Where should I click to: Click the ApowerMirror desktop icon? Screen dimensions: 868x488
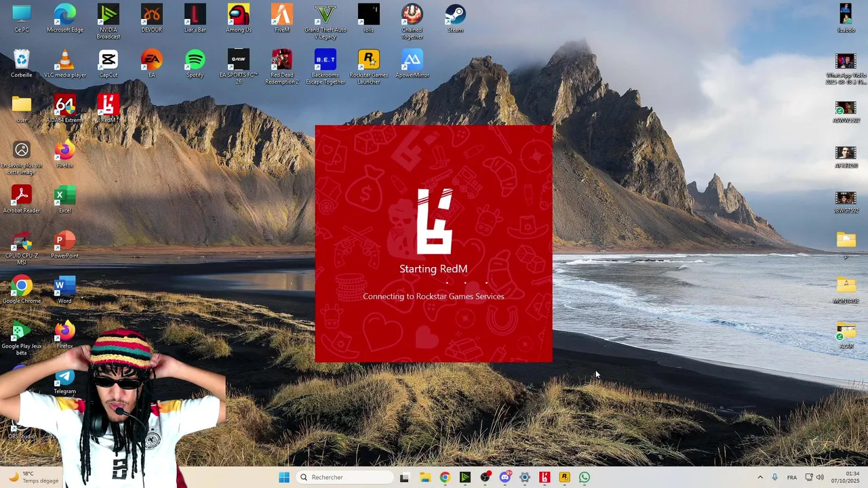coord(412,64)
